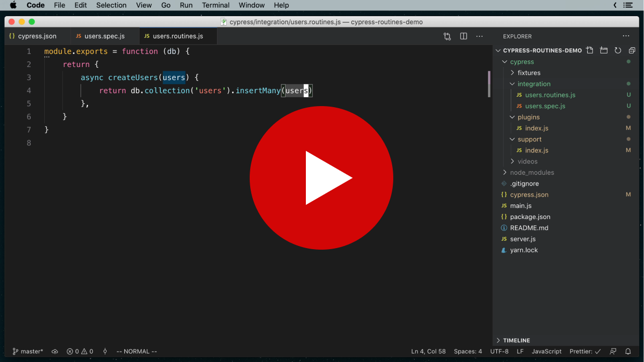
Task: Change the LF line ending
Action: tap(520, 352)
